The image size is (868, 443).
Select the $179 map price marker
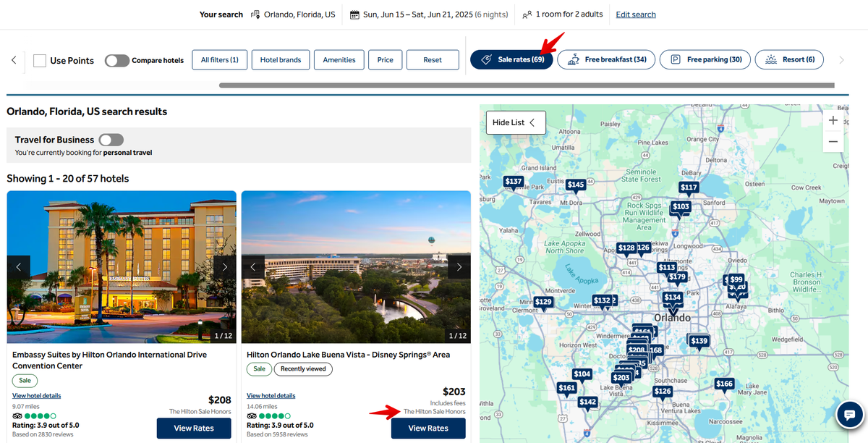click(677, 278)
